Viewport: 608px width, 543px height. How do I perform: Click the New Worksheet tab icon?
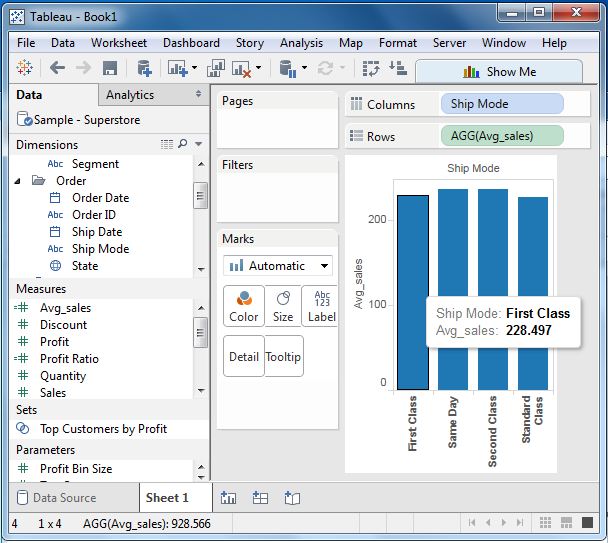click(229, 497)
